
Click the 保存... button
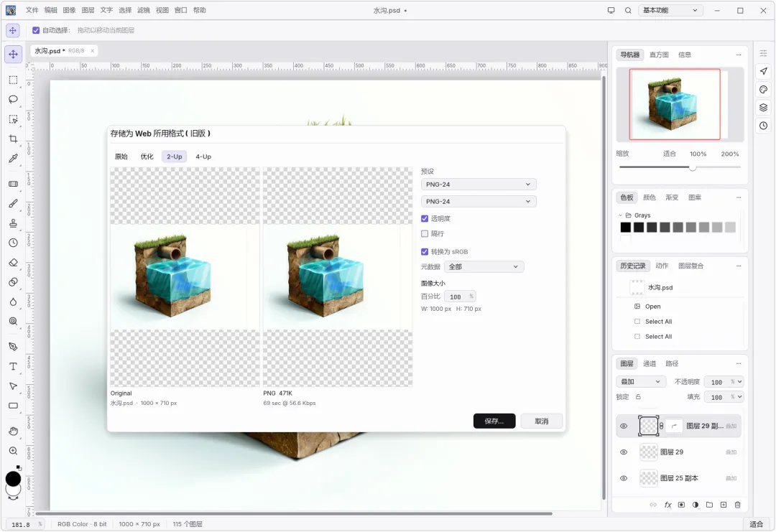pyautogui.click(x=494, y=421)
